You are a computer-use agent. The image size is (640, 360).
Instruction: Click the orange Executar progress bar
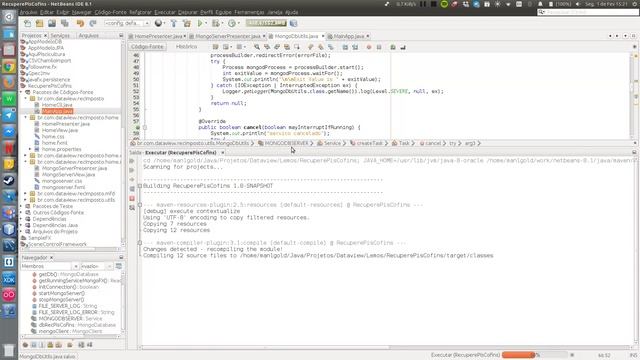coord(535,355)
